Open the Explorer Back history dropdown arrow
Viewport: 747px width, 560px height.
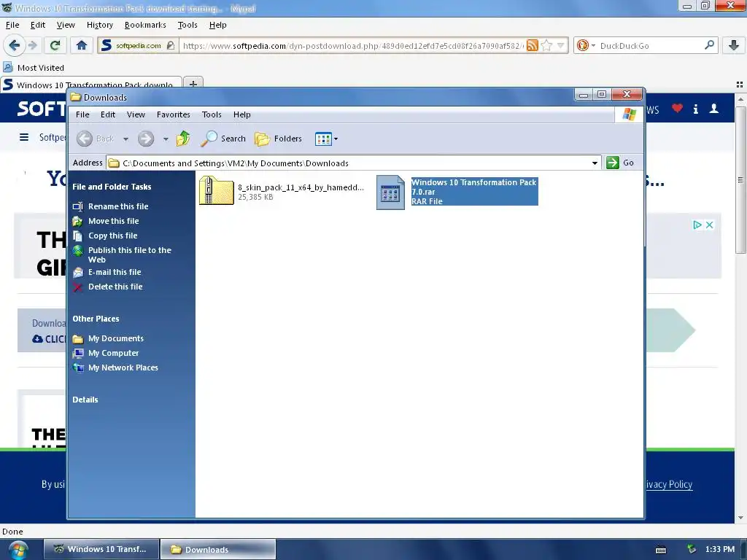pos(125,139)
